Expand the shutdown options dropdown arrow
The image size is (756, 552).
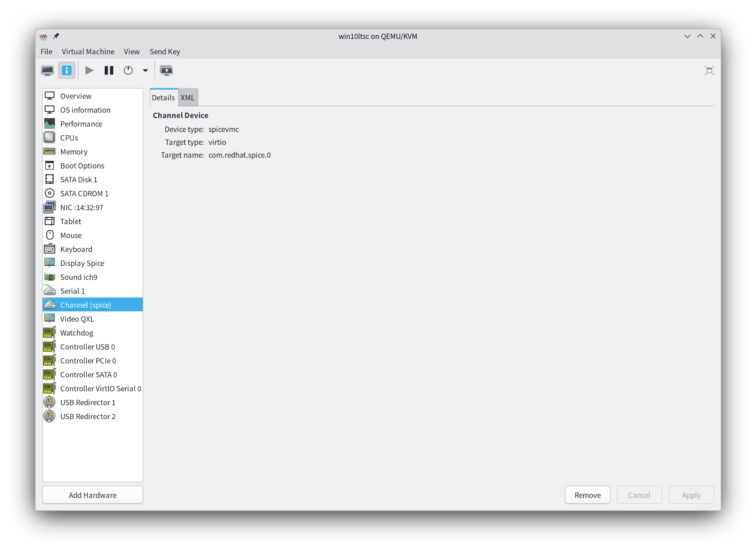click(x=145, y=70)
